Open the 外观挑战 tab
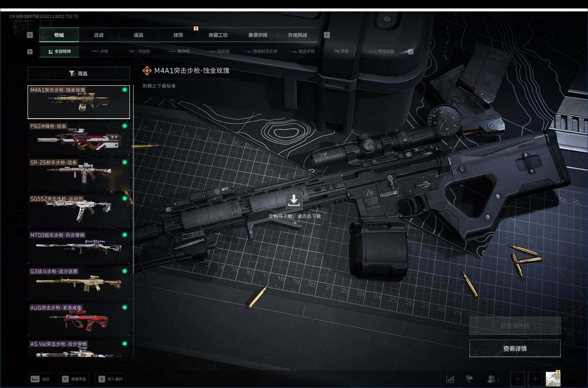The image size is (588, 388). pyautogui.click(x=297, y=35)
